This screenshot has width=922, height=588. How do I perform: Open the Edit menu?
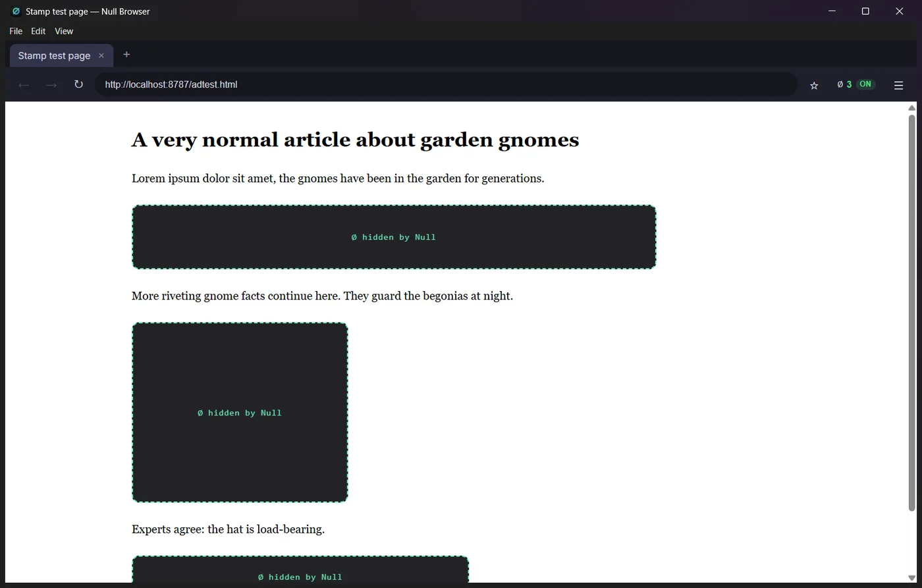(x=38, y=31)
